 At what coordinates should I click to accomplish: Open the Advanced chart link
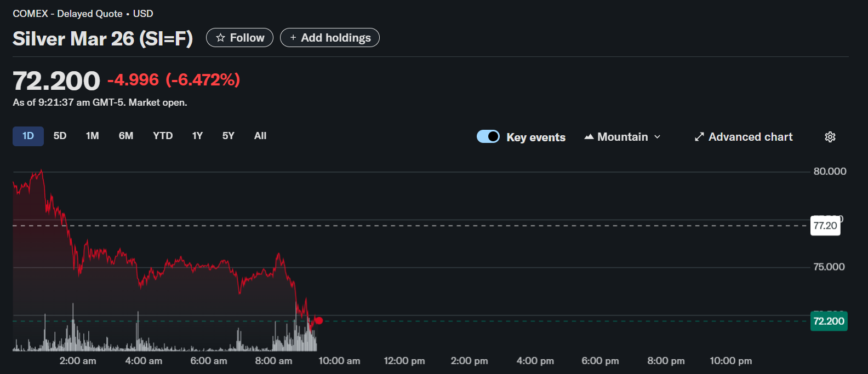[x=744, y=137]
